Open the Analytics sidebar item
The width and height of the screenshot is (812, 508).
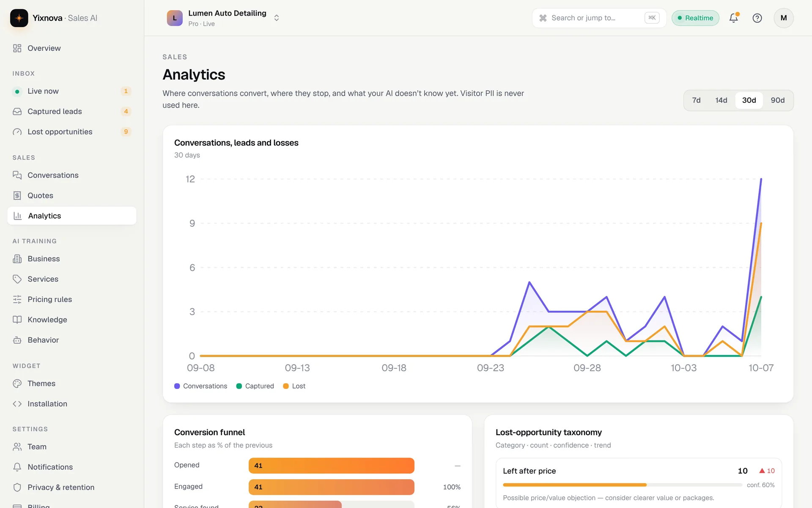click(72, 216)
